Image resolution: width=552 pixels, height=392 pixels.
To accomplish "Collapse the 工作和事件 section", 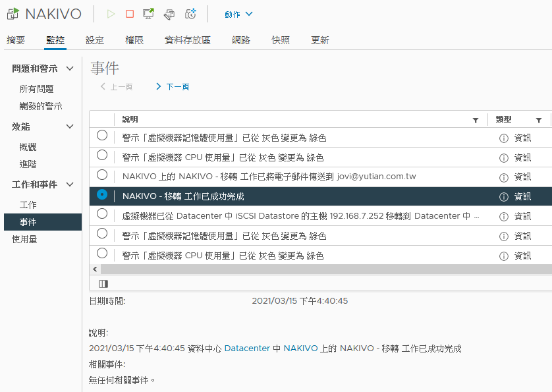I will pyautogui.click(x=70, y=184).
